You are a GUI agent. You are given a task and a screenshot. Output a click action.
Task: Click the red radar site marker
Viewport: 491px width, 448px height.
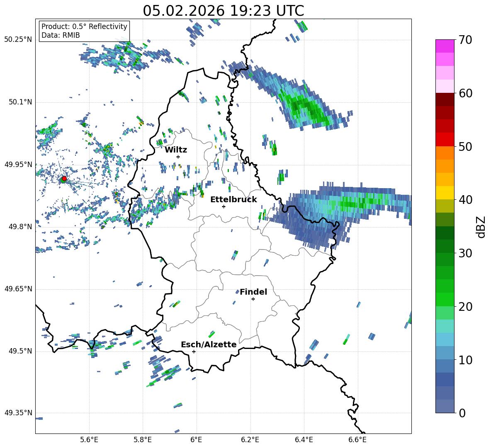(x=64, y=179)
